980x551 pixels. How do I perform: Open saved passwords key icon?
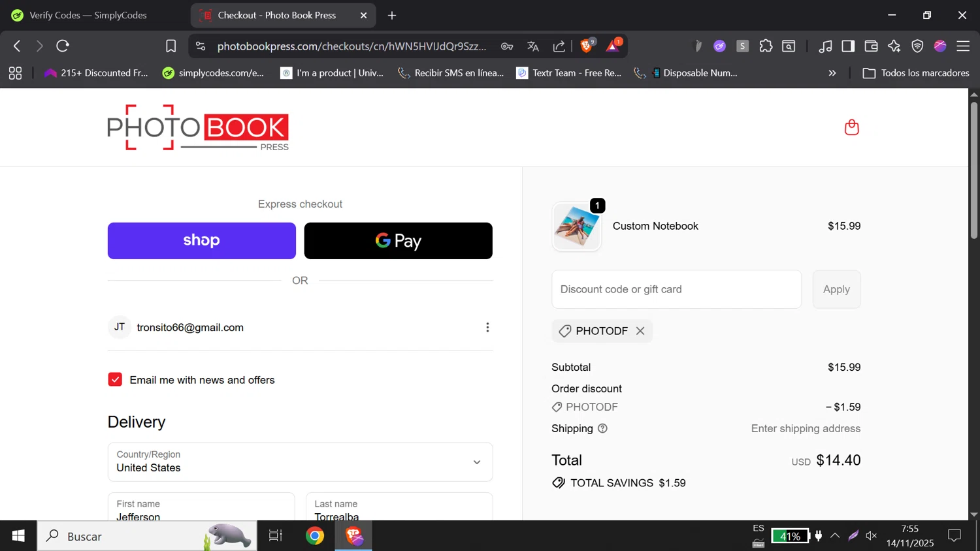point(507,46)
